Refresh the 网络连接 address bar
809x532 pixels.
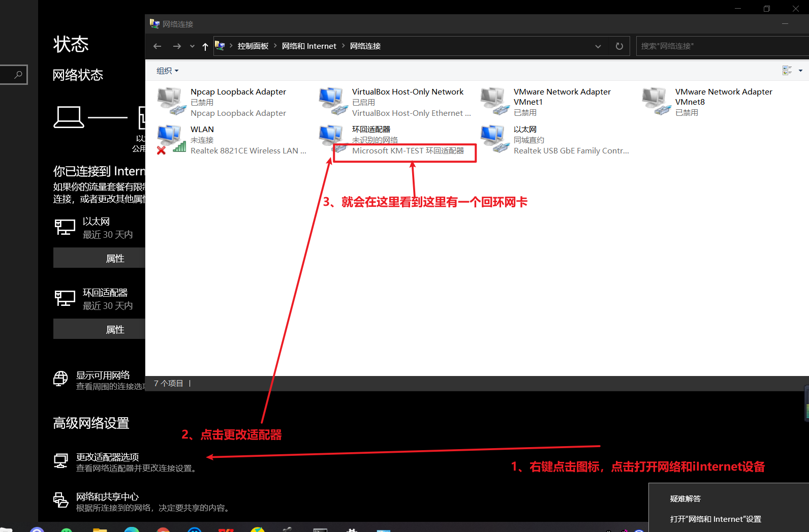(x=619, y=46)
